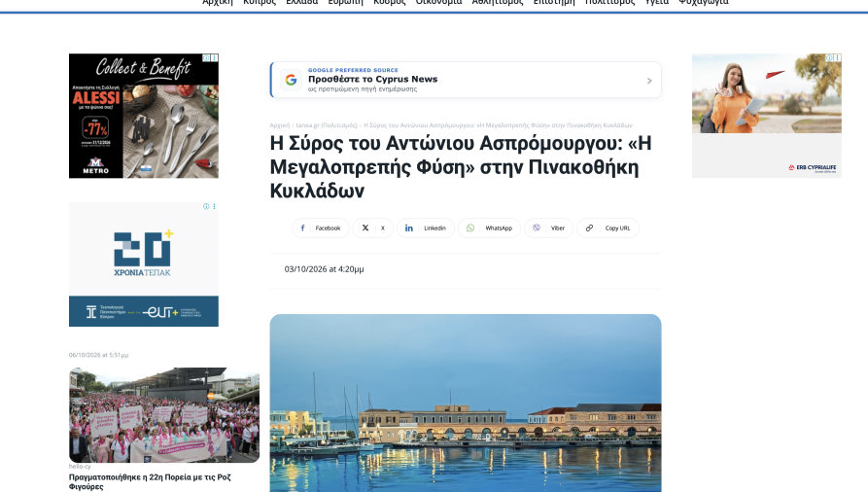Image resolution: width=868 pixels, height=492 pixels.
Task: Share article via WhatsApp icon
Action: click(x=470, y=228)
